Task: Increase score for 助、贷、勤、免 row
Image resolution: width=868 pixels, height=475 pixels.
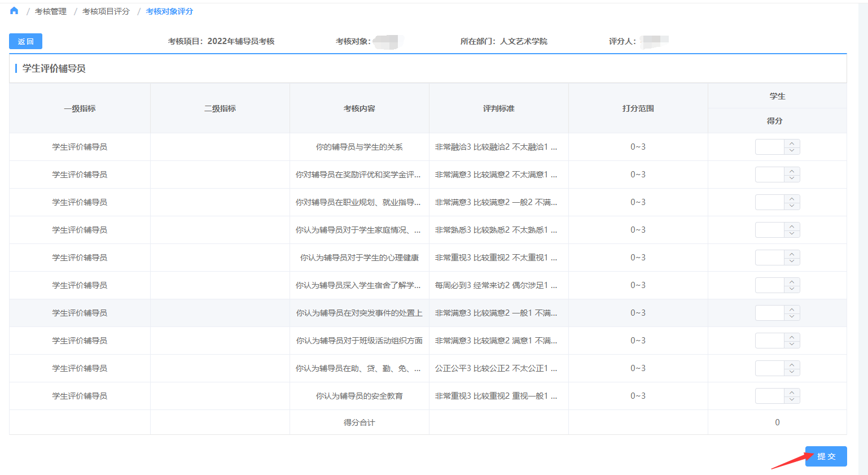Action: pyautogui.click(x=792, y=365)
